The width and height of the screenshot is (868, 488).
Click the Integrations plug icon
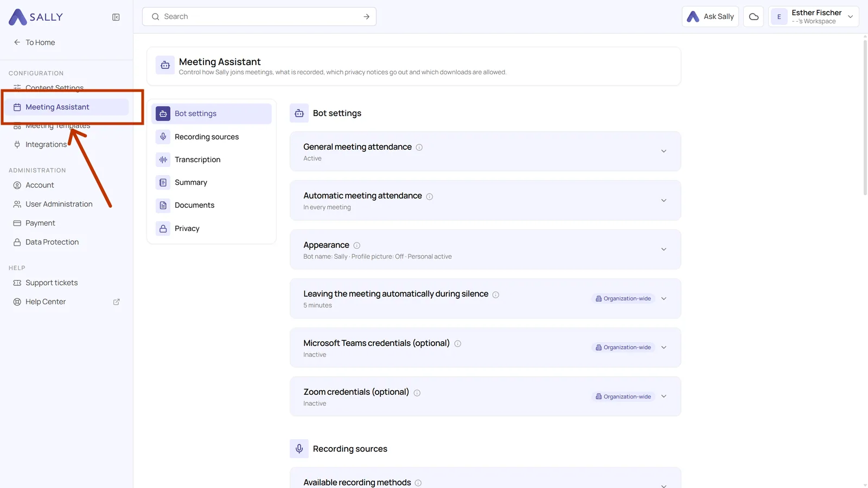pos(17,144)
